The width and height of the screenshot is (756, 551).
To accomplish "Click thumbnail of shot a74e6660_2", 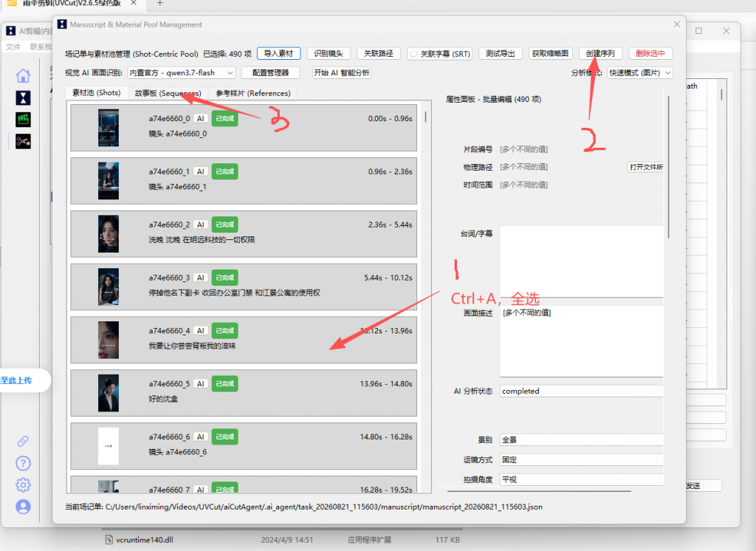I will coord(109,234).
